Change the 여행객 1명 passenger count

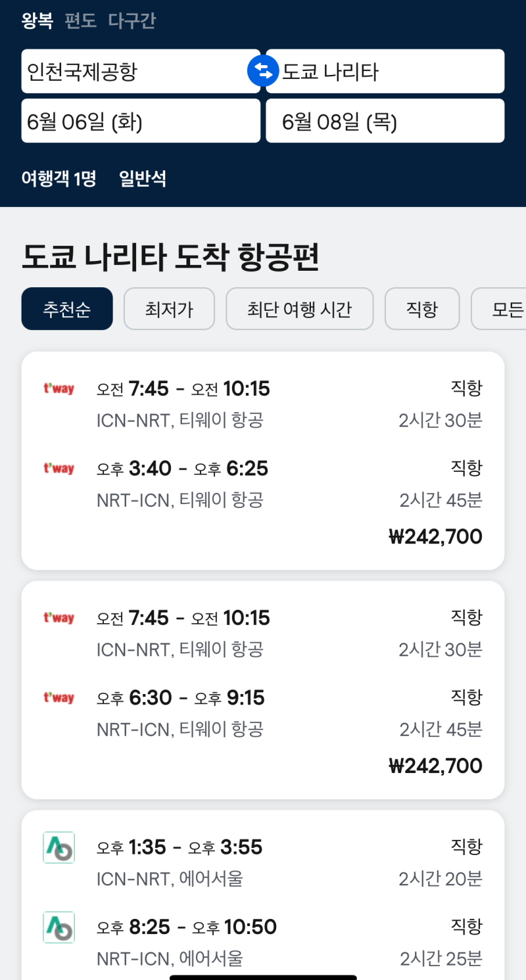point(59,178)
